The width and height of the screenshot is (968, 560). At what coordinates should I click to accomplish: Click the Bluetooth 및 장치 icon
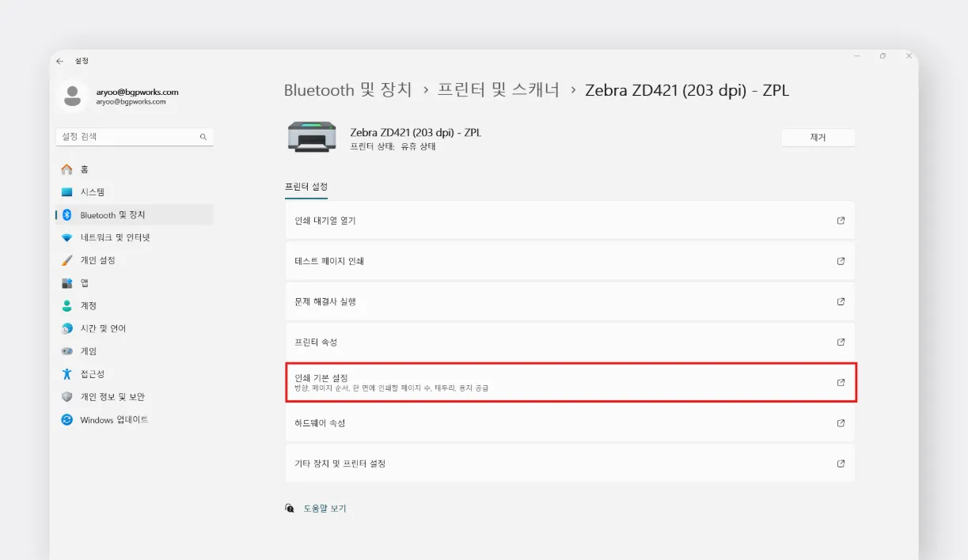tap(66, 215)
